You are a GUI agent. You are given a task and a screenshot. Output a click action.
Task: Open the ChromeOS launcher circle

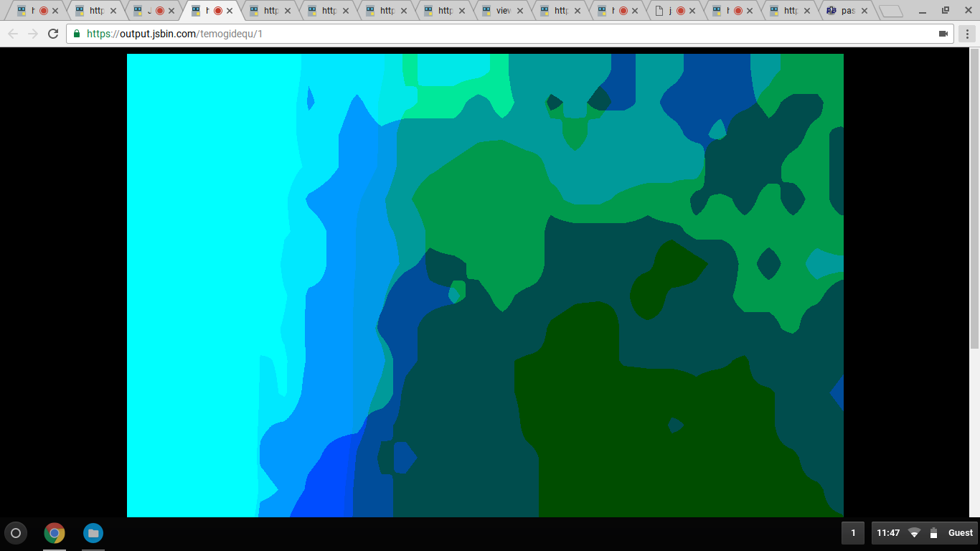pyautogui.click(x=16, y=533)
